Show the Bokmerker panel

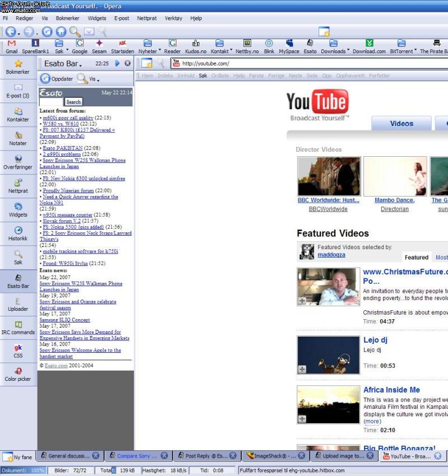pos(18,67)
